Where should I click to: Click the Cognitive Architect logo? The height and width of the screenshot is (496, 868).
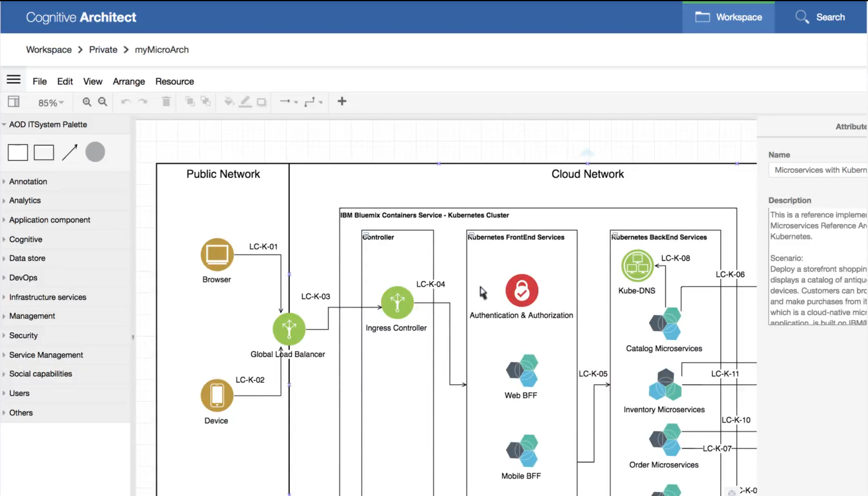[81, 17]
